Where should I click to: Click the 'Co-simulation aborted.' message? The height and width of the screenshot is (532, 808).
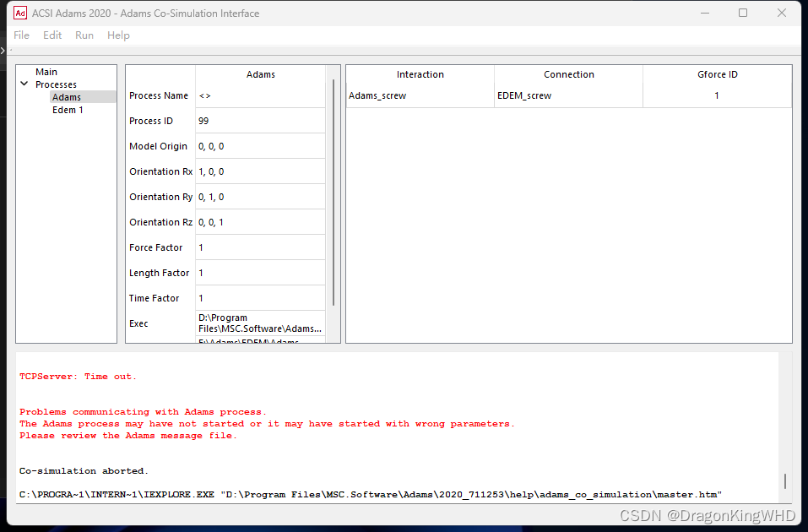(x=84, y=470)
